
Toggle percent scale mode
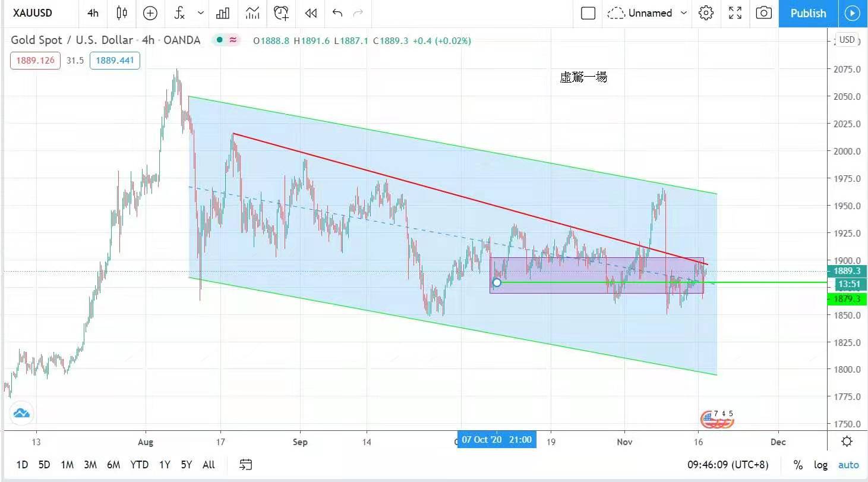point(798,465)
